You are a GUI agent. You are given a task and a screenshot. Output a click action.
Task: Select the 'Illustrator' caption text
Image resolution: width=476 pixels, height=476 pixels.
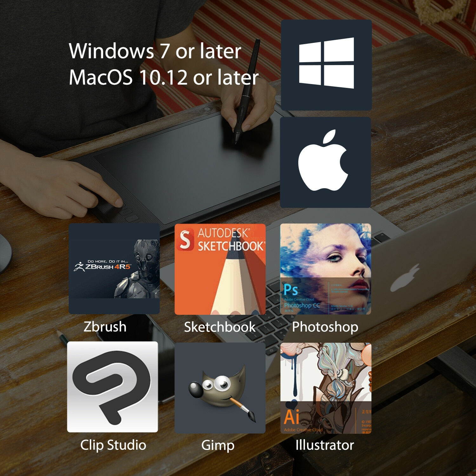point(325,445)
